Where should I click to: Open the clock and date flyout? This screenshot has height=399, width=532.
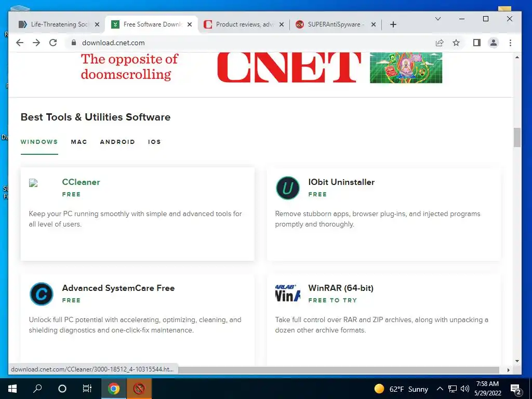click(487, 389)
